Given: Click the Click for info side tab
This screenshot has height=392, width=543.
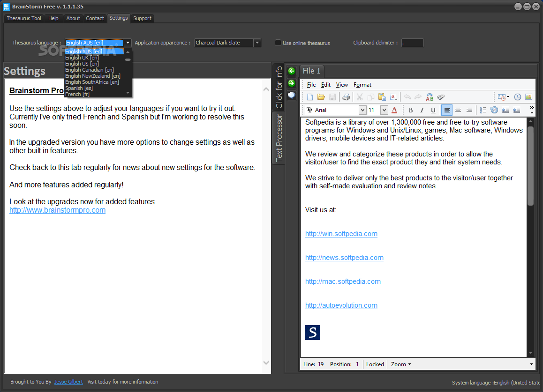Looking at the screenshot, I should (x=279, y=87).
